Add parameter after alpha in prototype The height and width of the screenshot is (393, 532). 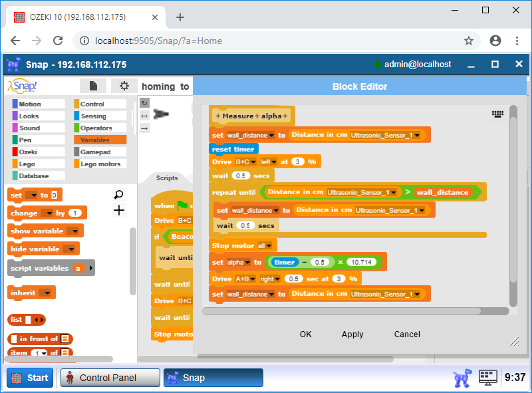pos(285,116)
